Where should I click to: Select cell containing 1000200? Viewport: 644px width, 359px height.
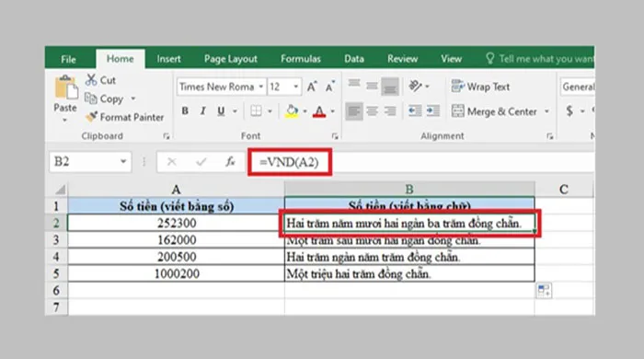click(x=177, y=273)
